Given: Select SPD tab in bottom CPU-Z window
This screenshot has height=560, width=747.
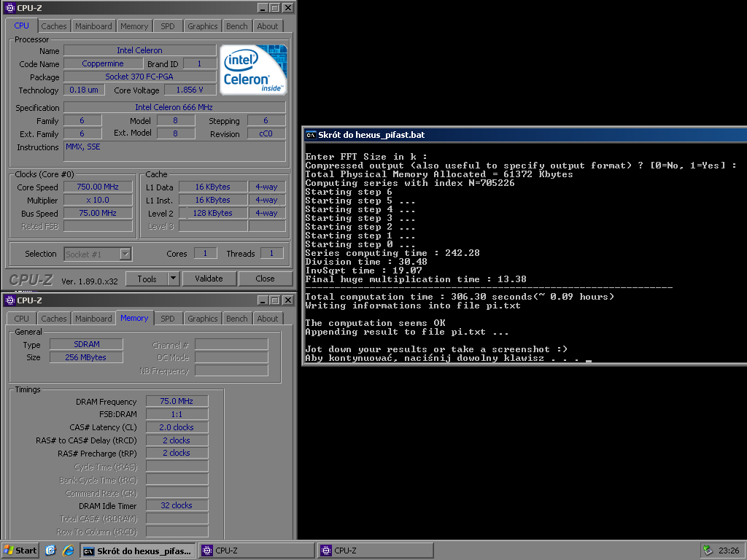Looking at the screenshot, I should [x=168, y=319].
